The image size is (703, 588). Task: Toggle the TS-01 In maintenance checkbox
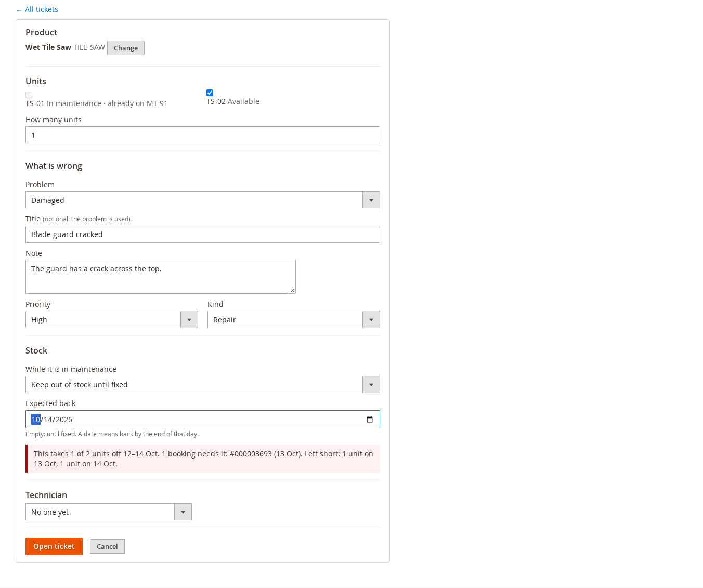29,95
